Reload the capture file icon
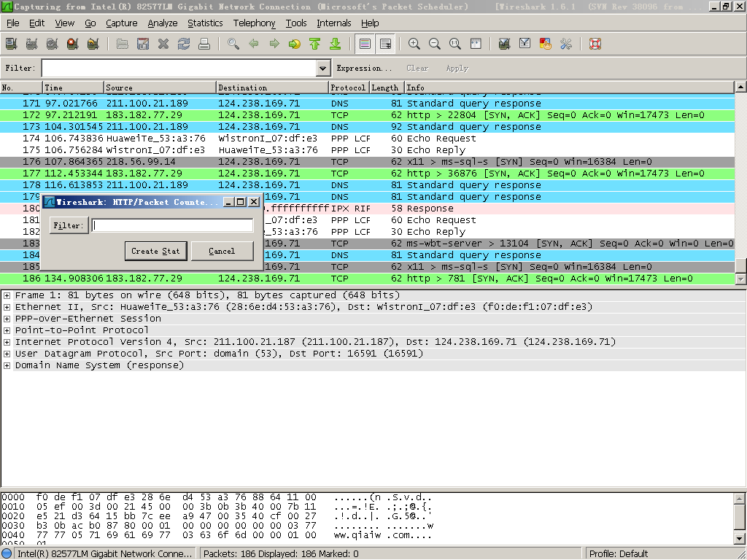The height and width of the screenshot is (560, 747). 184,44
